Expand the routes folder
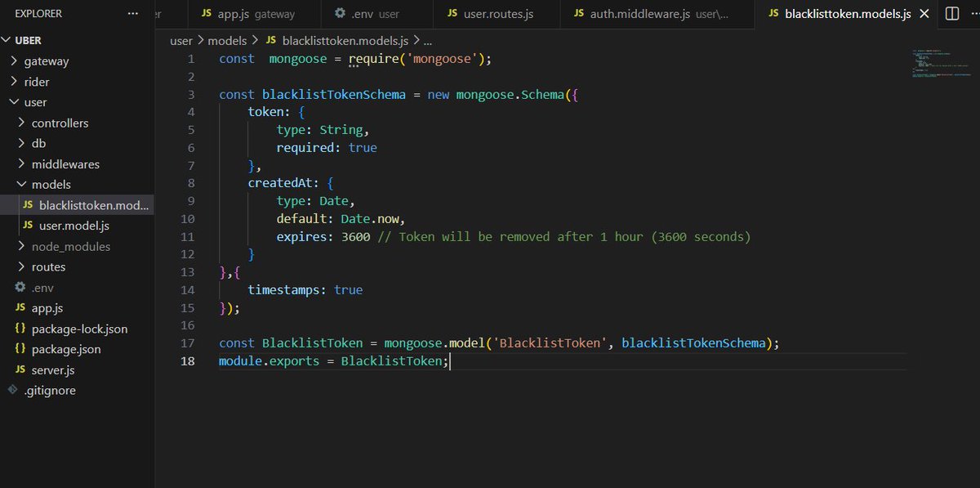 pos(21,267)
